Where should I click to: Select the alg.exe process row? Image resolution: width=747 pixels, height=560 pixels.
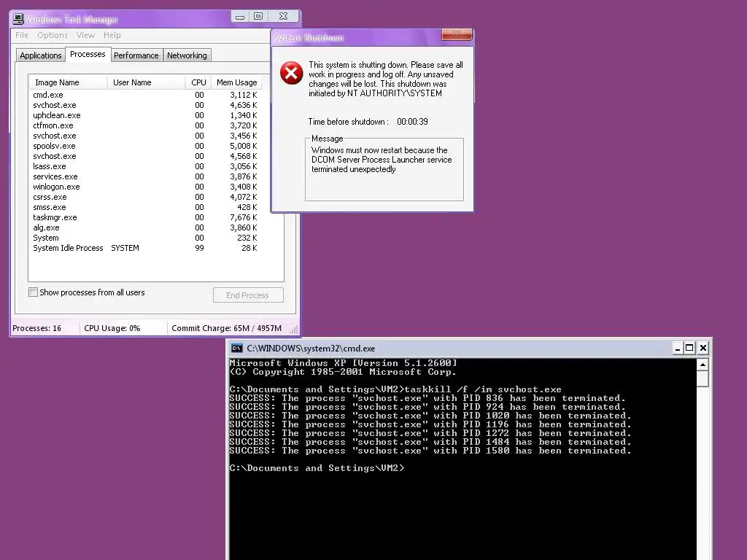pos(145,227)
